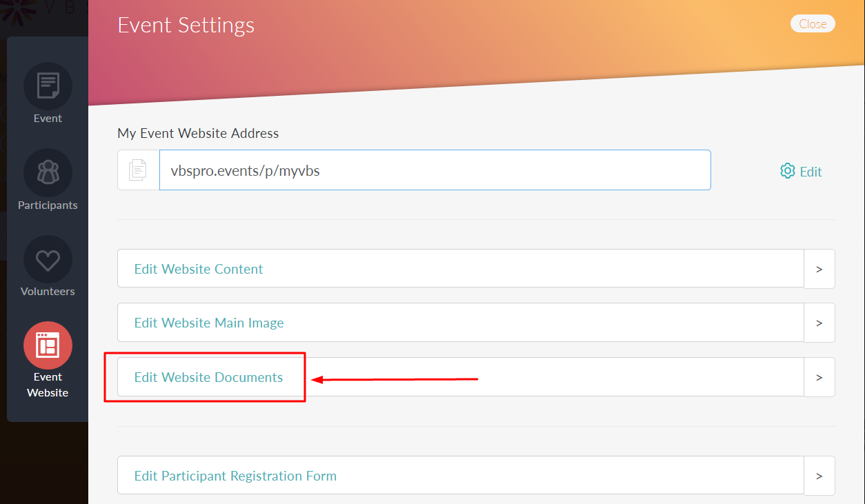Open Edit Participant Registration Form
Image resolution: width=865 pixels, height=504 pixels.
click(x=461, y=476)
